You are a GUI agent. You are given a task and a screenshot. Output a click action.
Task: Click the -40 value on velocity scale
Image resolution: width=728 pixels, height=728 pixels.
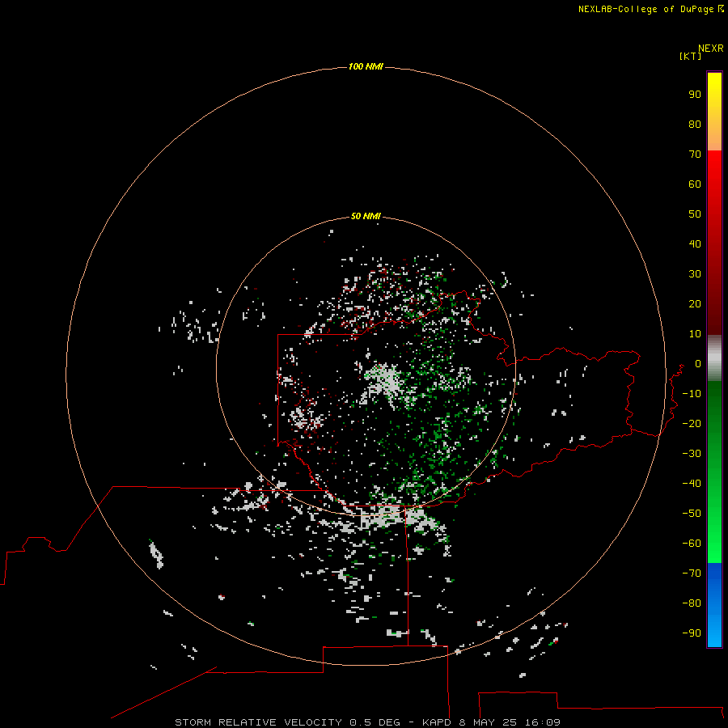click(x=692, y=484)
